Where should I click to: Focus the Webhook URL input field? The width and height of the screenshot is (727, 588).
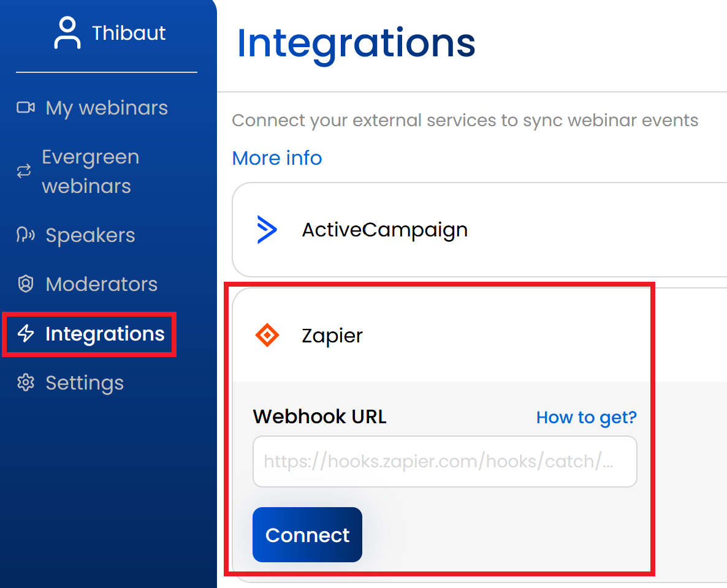(x=444, y=461)
